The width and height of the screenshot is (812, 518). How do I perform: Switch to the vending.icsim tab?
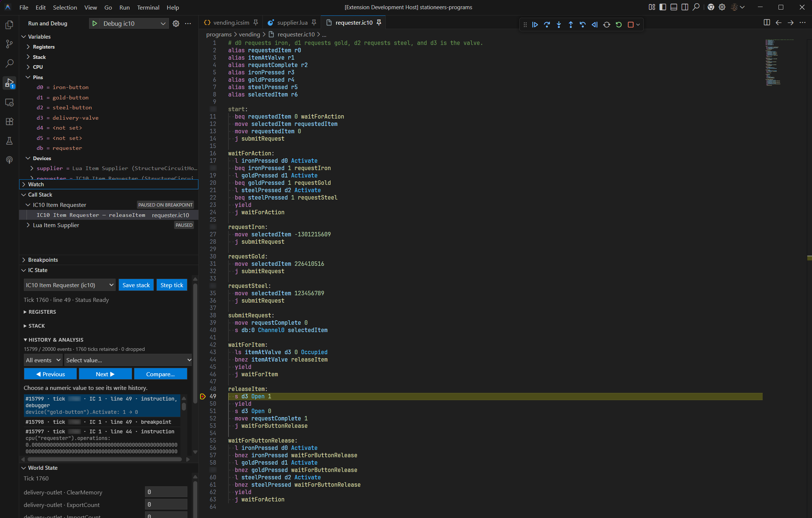231,23
